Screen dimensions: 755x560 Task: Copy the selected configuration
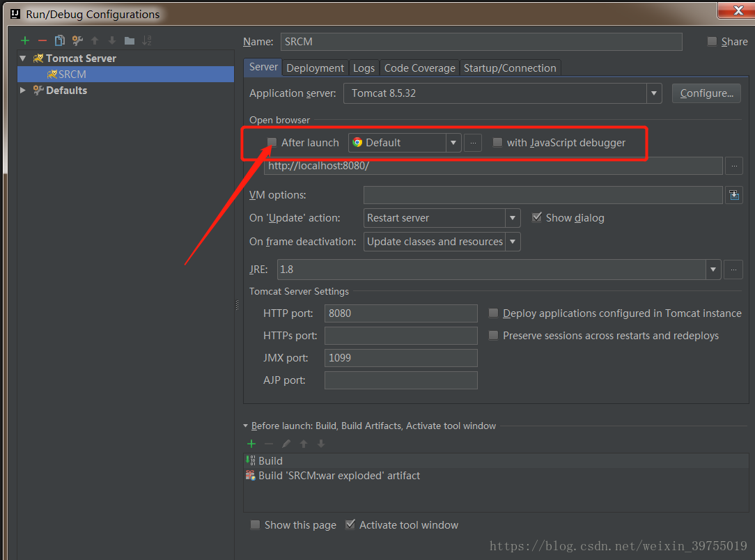(60, 40)
